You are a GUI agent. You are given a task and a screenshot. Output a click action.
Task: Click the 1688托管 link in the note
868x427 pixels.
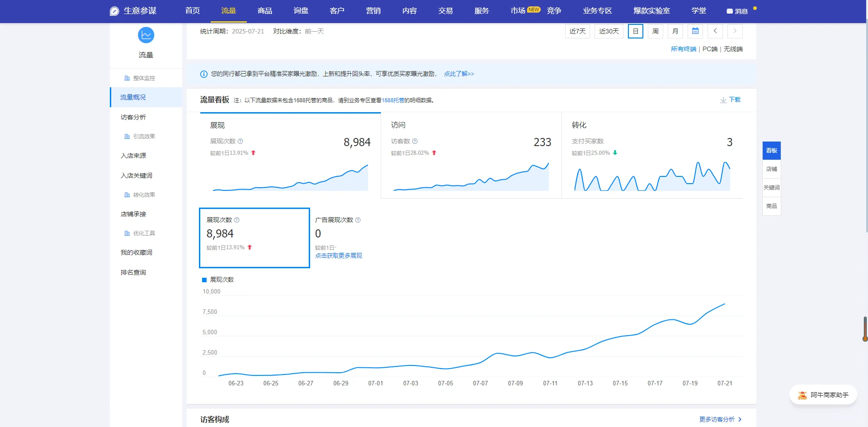(393, 100)
